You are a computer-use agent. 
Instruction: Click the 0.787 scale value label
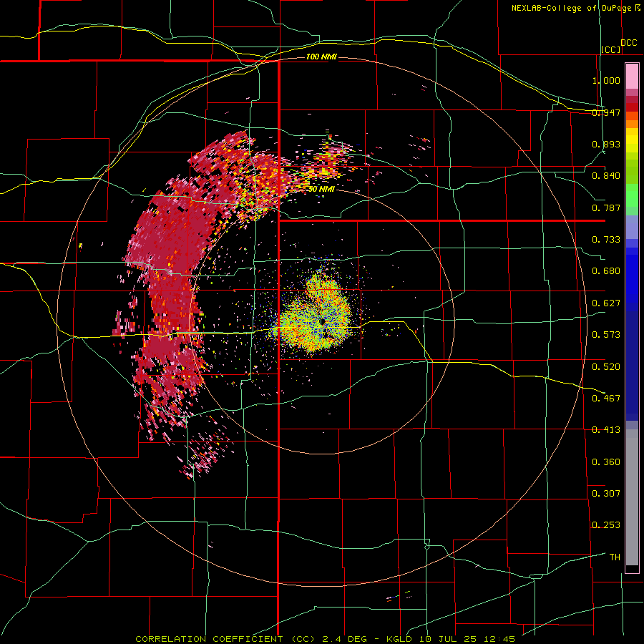[x=606, y=208]
